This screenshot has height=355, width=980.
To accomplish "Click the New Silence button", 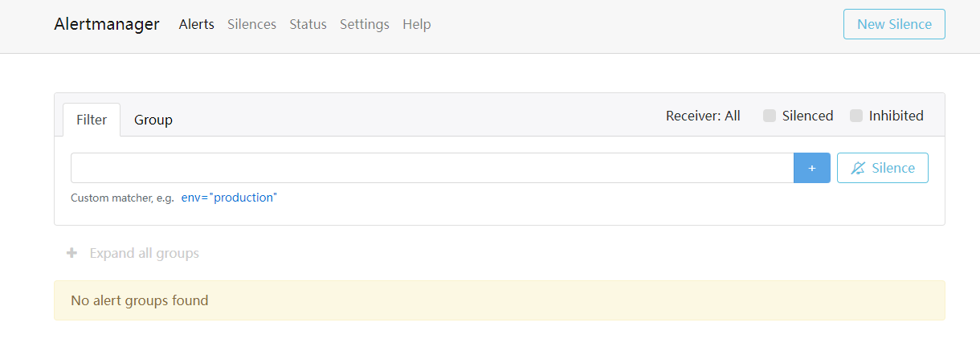I will (893, 24).
